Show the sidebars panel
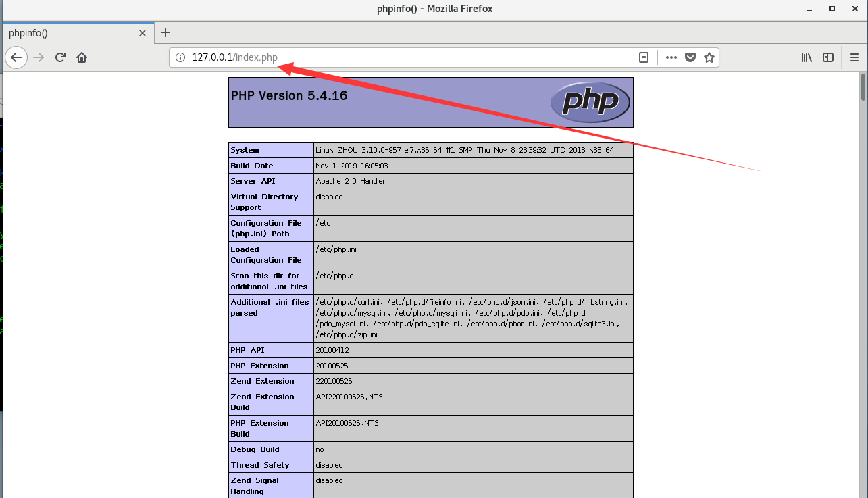This screenshot has height=498, width=868. point(828,57)
